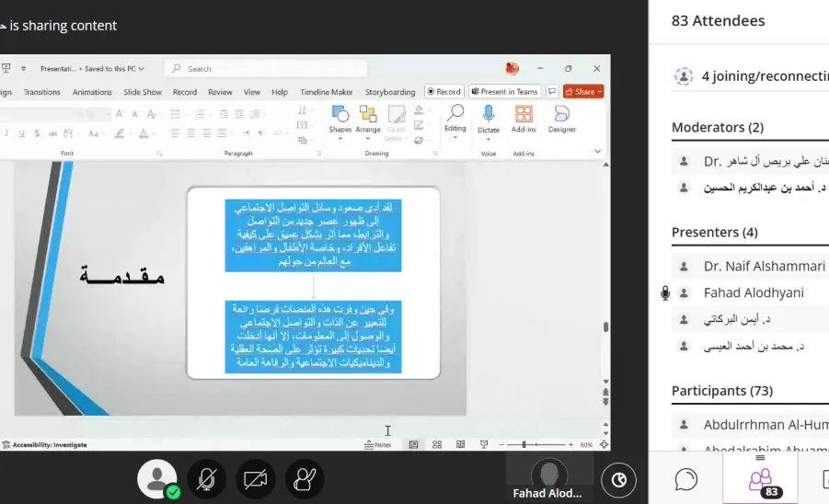
Task: Click the Shape Fill paint bucket
Action: pos(419,110)
